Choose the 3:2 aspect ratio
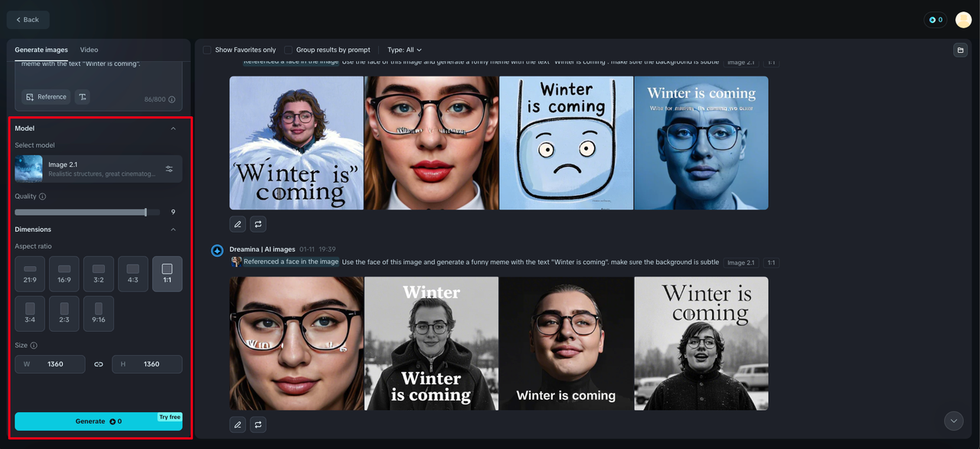 tap(99, 274)
